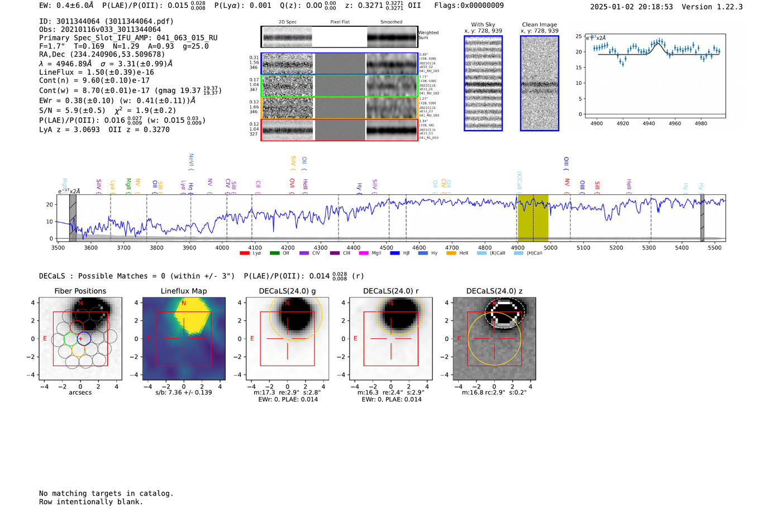The width and height of the screenshot is (782, 532).
Task: Click the s/b: 7.36 +/- 0.139 caption
Action: click(x=184, y=392)
